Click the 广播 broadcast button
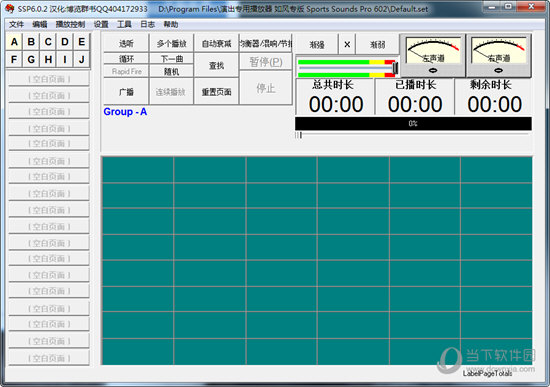 click(x=126, y=92)
